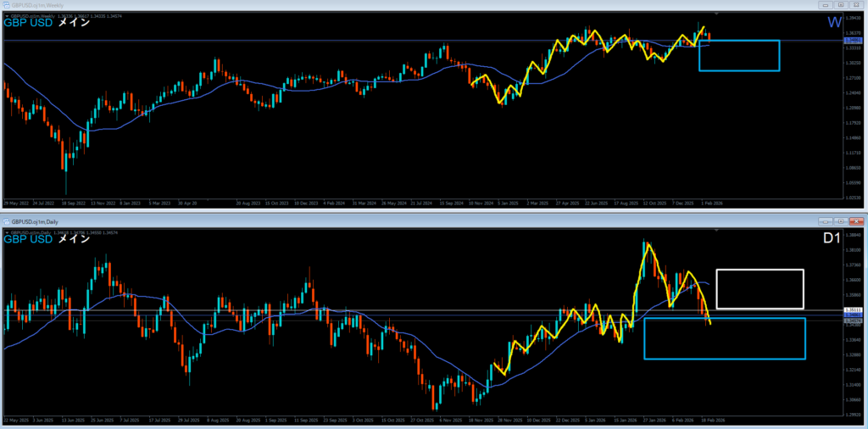Select the GBP USD label on Daily chart

pyautogui.click(x=28, y=240)
